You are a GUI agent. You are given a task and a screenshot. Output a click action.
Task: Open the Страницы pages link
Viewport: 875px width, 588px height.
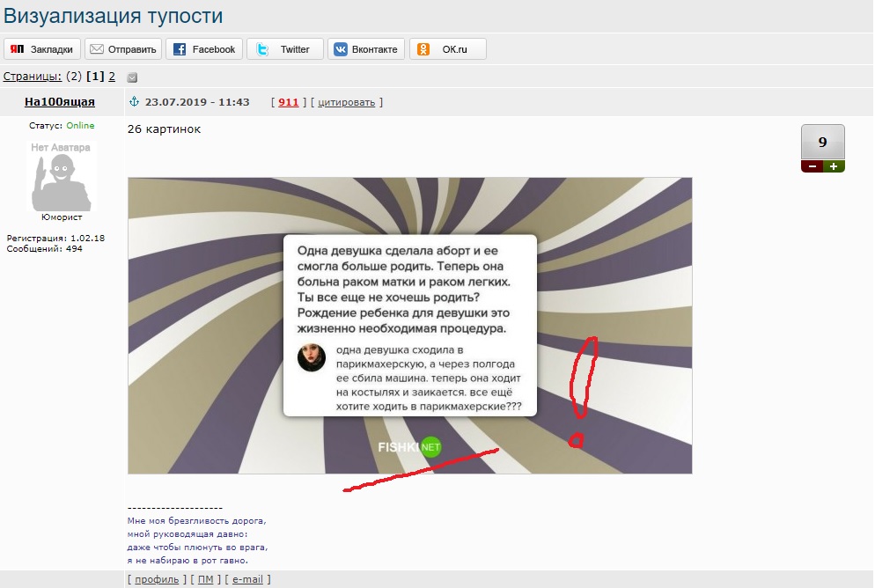(33, 77)
